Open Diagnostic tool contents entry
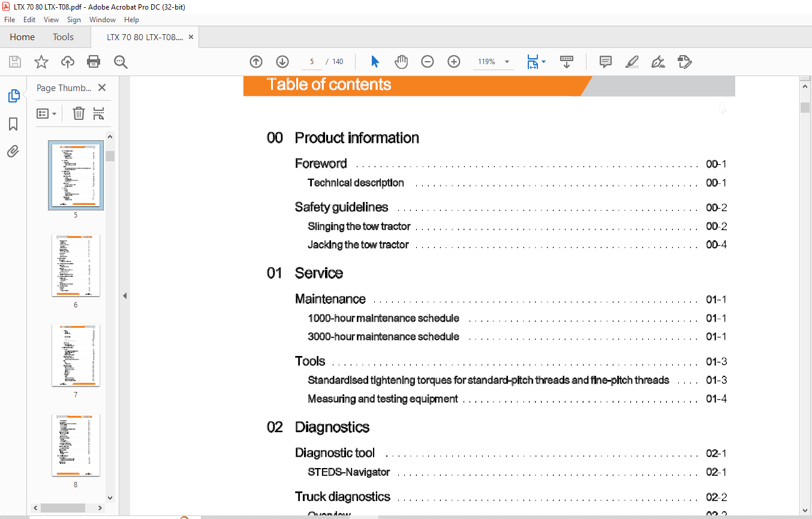This screenshot has height=519, width=812. (x=335, y=453)
